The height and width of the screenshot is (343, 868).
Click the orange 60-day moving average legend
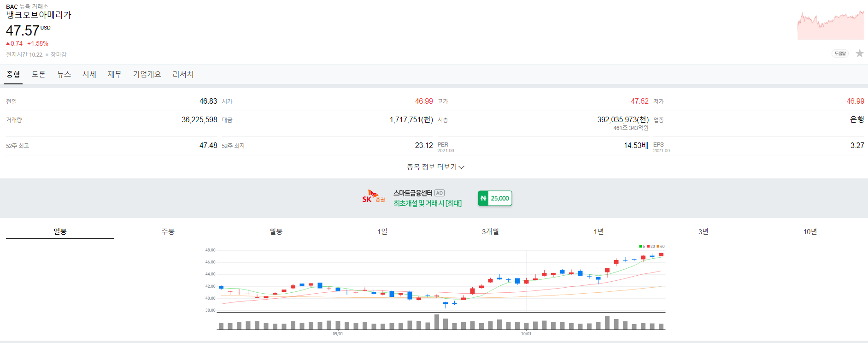(661, 247)
